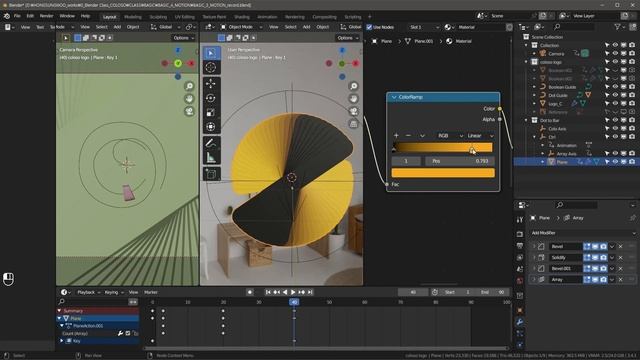
Task: Remove ColorRamp stop with minus icon
Action: (408, 136)
